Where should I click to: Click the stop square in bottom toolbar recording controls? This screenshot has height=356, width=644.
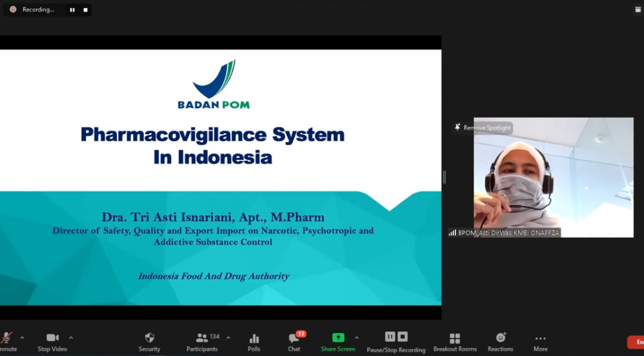point(402,337)
